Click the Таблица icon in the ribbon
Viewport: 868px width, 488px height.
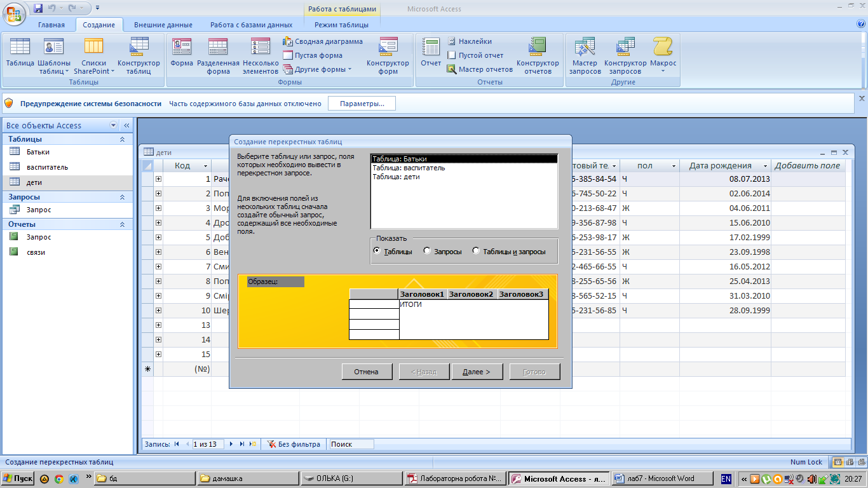[x=20, y=55]
